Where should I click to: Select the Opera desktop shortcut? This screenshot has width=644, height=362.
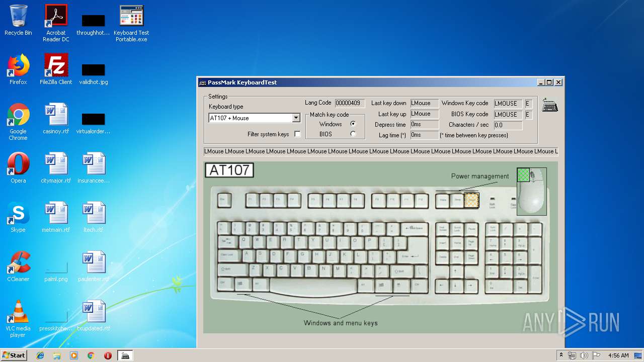click(x=18, y=168)
